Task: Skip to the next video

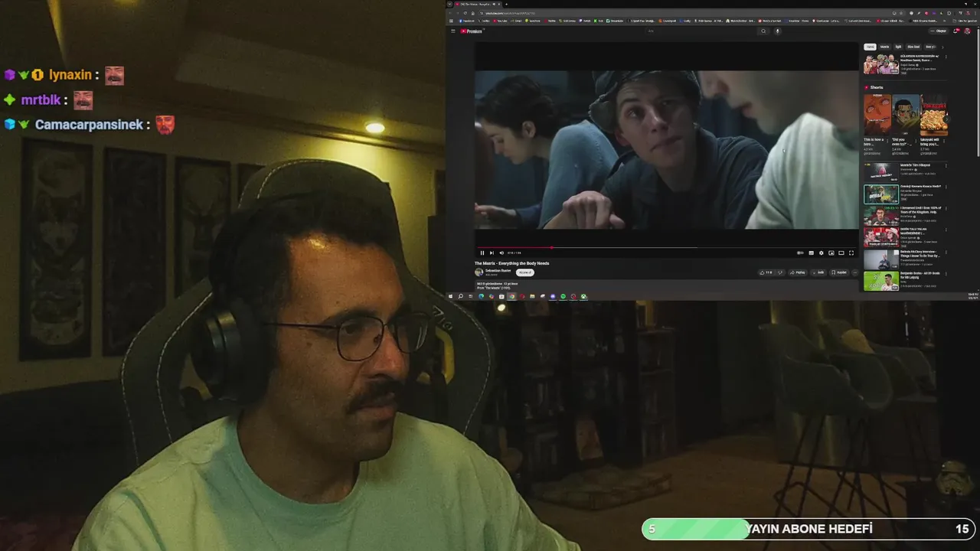Action: [492, 253]
